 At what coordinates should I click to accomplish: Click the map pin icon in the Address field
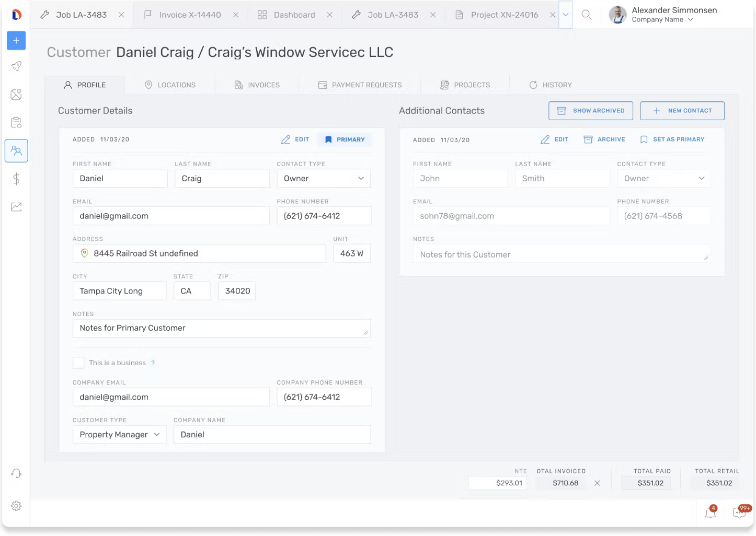point(84,253)
